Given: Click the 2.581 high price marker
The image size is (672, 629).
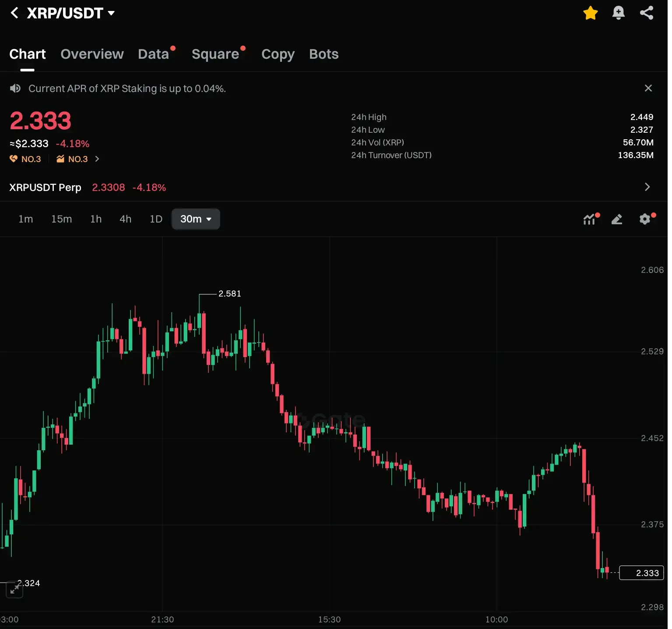Looking at the screenshot, I should pyautogui.click(x=231, y=293).
